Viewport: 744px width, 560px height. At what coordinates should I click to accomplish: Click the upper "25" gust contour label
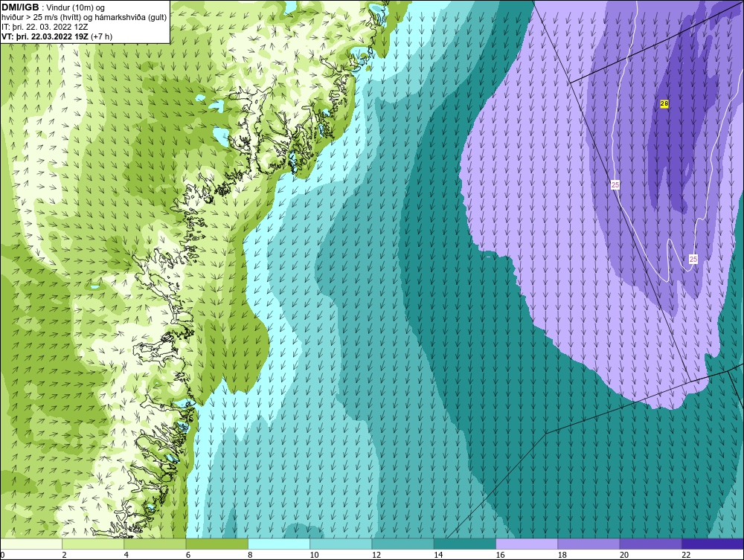[615, 185]
